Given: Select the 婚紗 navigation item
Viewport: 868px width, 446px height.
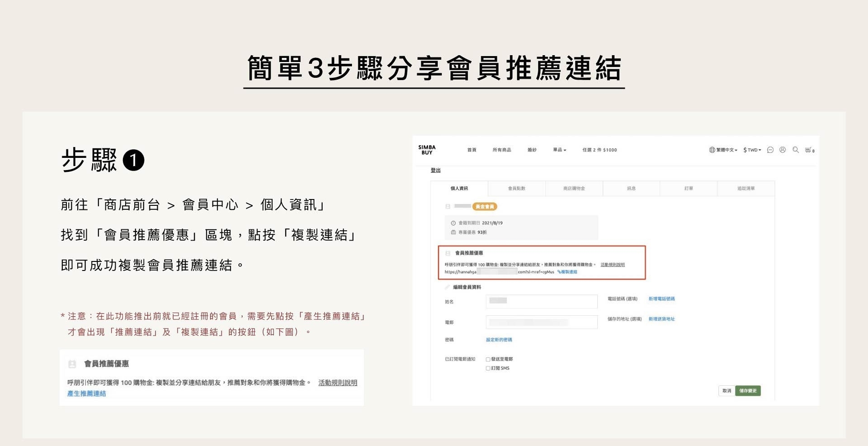Looking at the screenshot, I should [532, 150].
